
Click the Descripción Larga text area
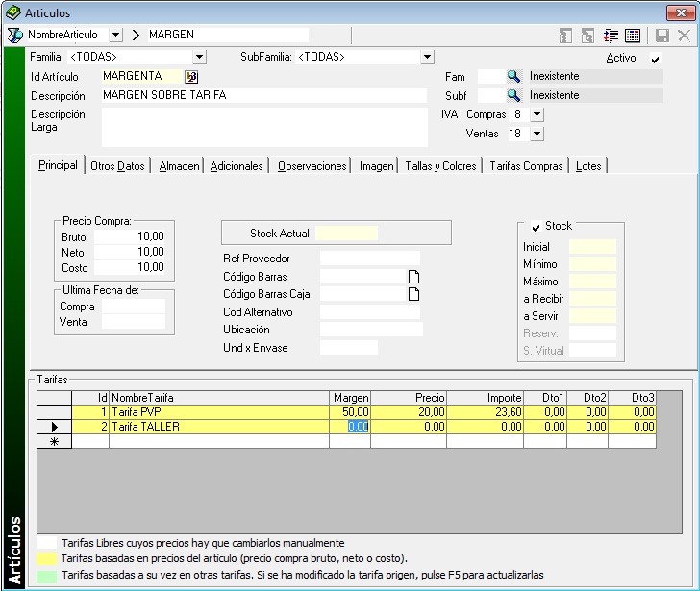tap(264, 127)
